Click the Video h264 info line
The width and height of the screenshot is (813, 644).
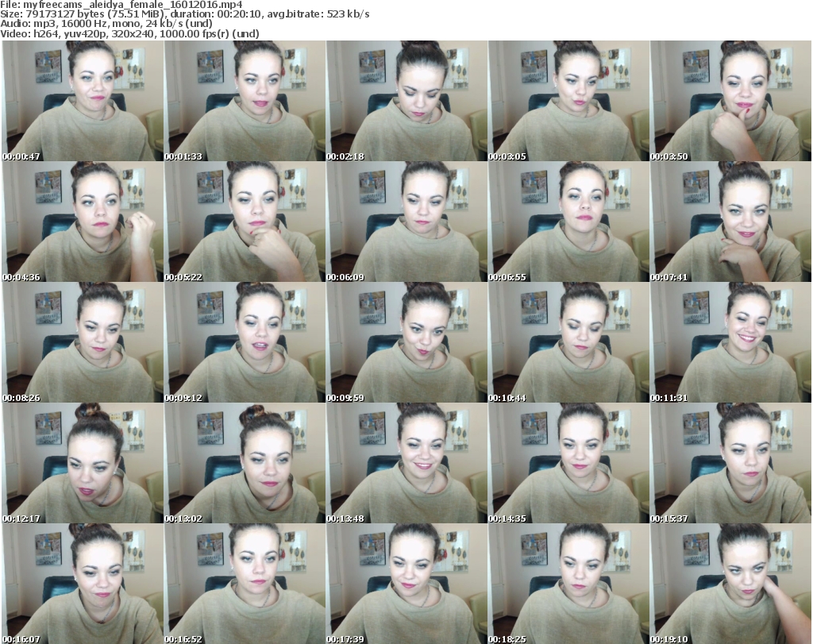click(129, 33)
